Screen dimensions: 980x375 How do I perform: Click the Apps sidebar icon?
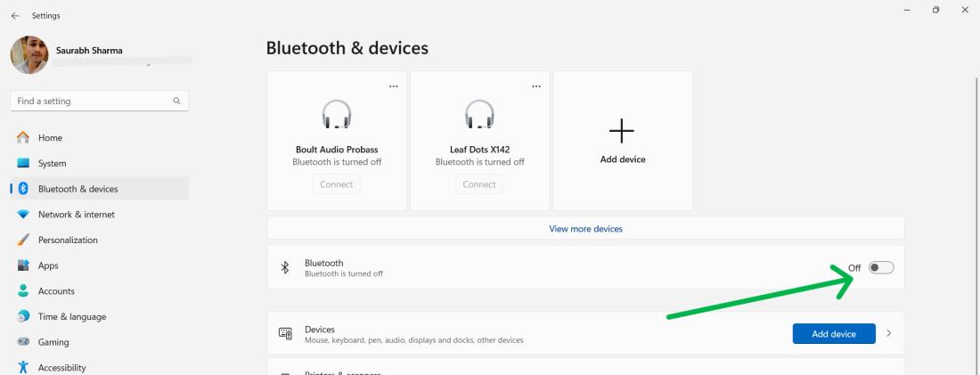(24, 265)
